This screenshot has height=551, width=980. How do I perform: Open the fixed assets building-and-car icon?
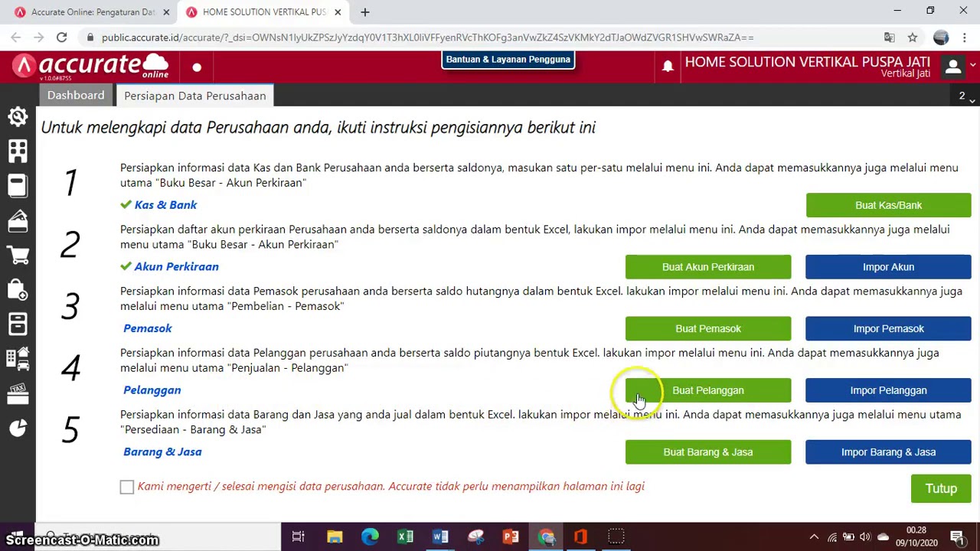click(x=18, y=358)
